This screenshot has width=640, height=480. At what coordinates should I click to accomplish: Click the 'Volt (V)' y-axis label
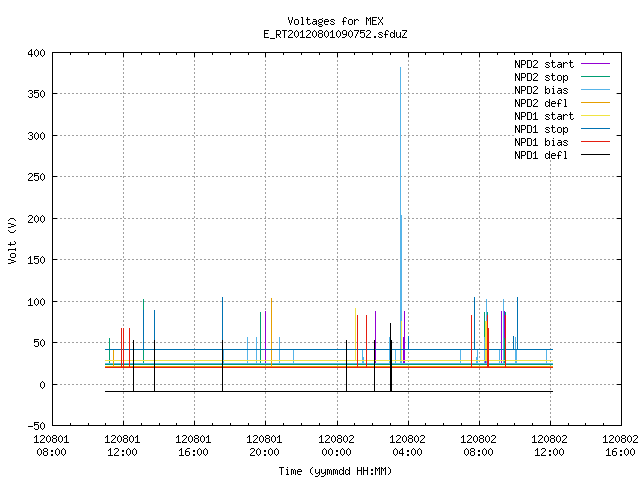12,241
